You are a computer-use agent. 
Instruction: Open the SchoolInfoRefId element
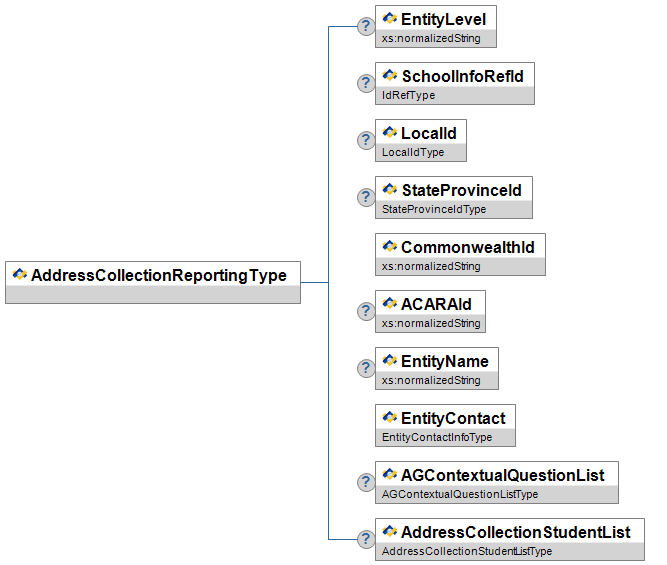click(461, 76)
